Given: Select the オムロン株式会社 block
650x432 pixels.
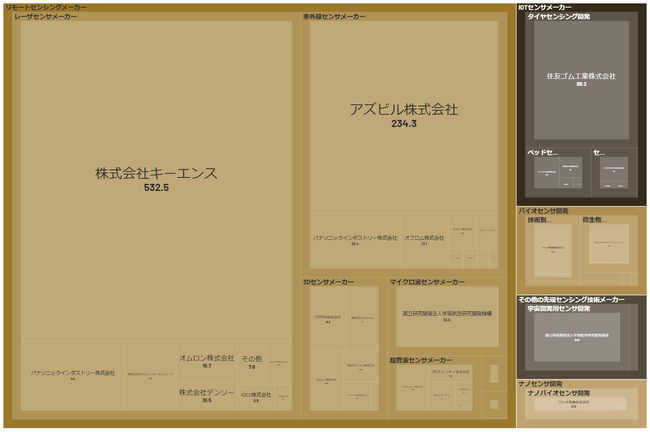Looking at the screenshot, I should pos(207,361).
